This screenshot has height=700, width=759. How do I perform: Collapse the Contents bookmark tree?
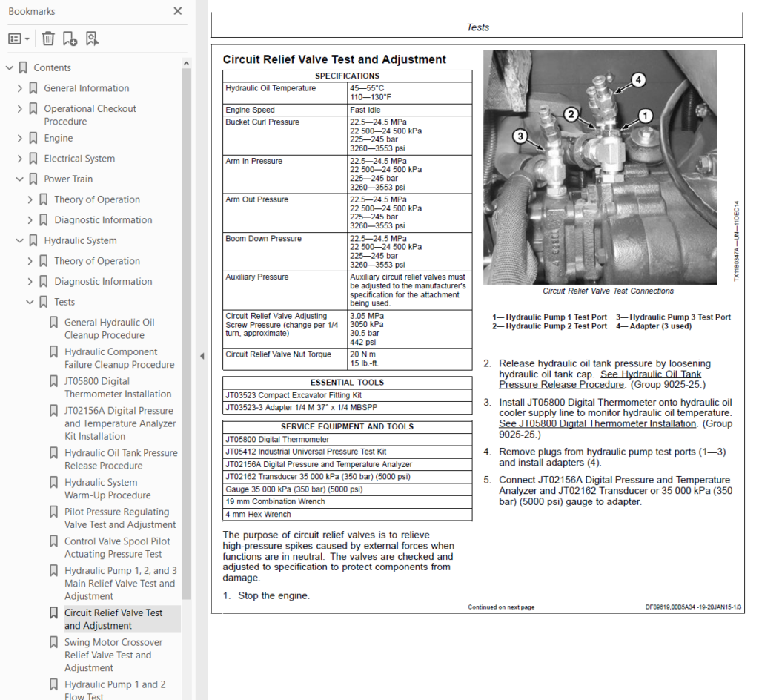pos(9,67)
